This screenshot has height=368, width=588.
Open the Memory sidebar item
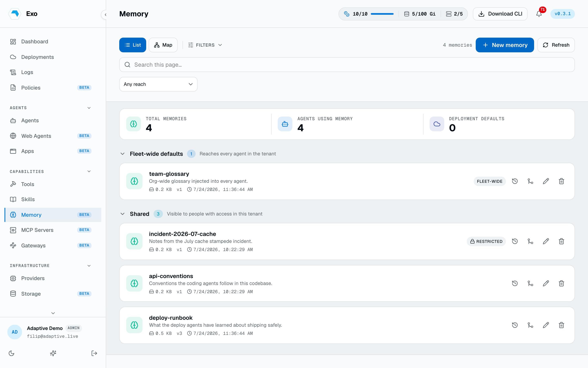53,215
